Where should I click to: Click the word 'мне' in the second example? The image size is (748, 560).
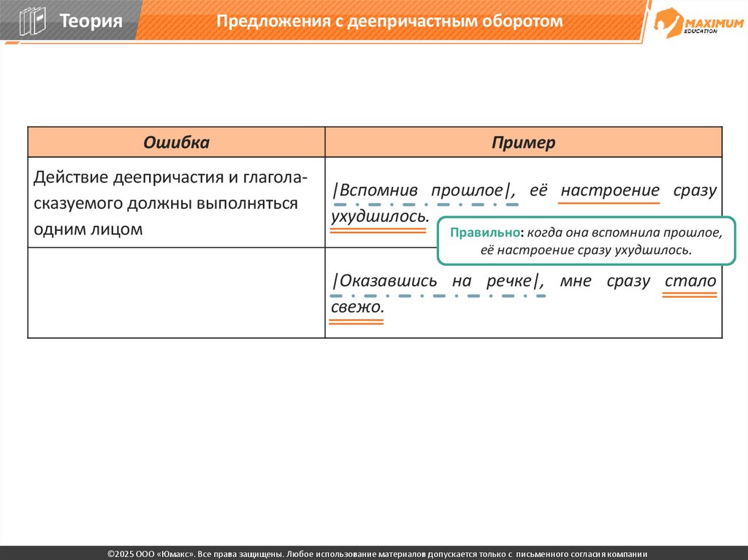coord(576,281)
